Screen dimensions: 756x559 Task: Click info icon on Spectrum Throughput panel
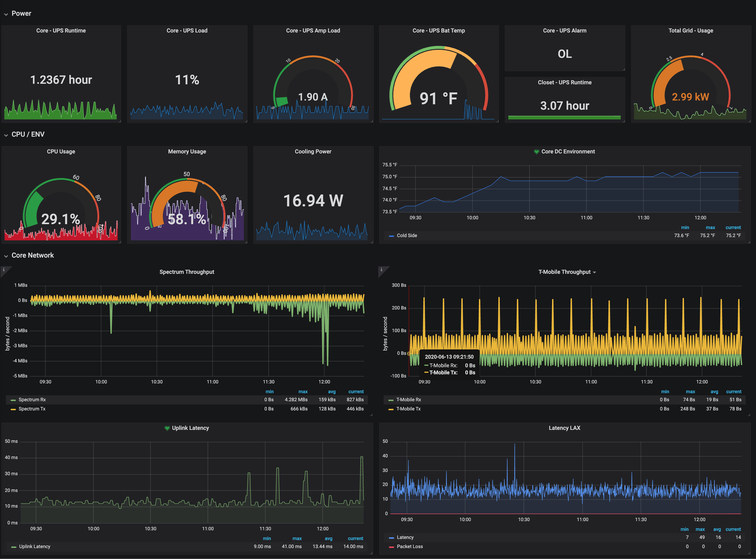4,270
